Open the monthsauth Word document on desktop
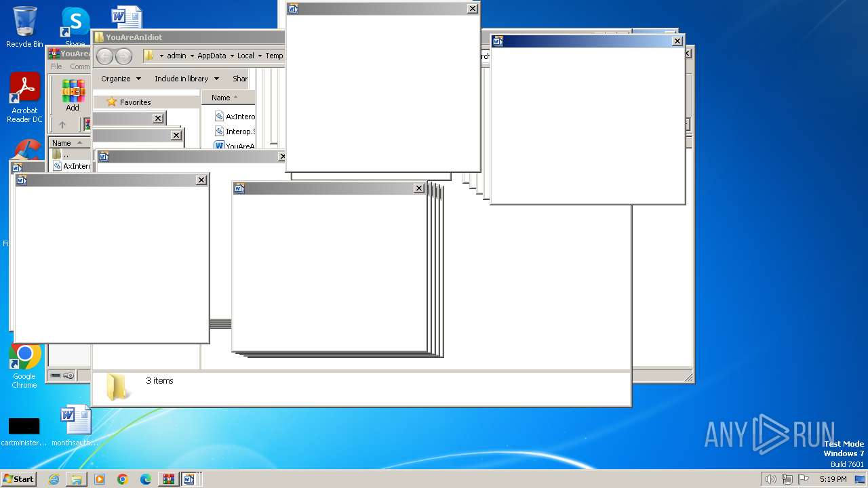 75,426
